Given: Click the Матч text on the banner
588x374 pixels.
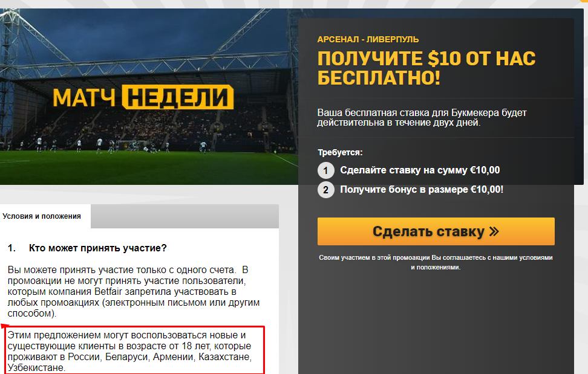Looking at the screenshot, I should click(84, 98).
